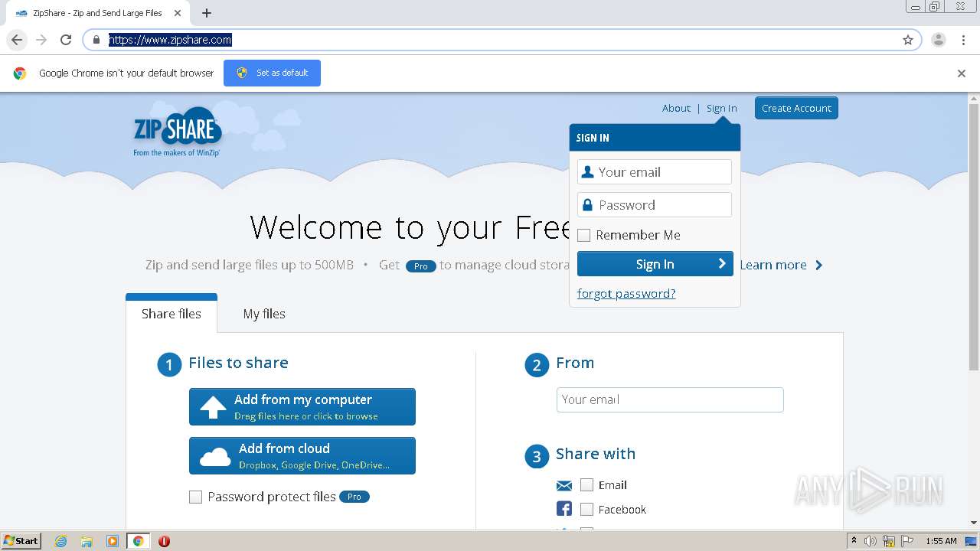The image size is (980, 551).
Task: Focus the From Your email field
Action: click(670, 399)
